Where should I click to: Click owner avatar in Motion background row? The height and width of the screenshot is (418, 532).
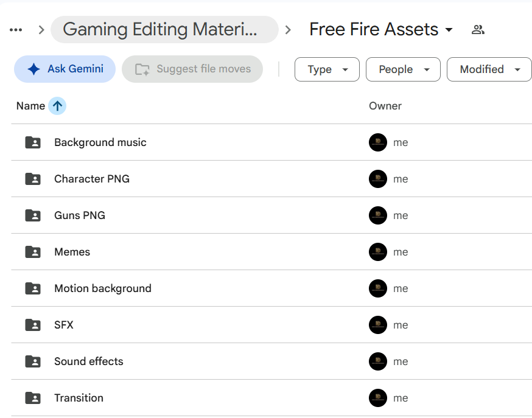[x=378, y=288]
